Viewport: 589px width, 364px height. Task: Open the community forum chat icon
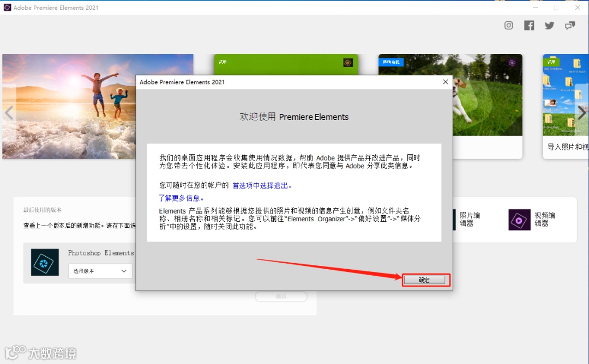pos(570,26)
